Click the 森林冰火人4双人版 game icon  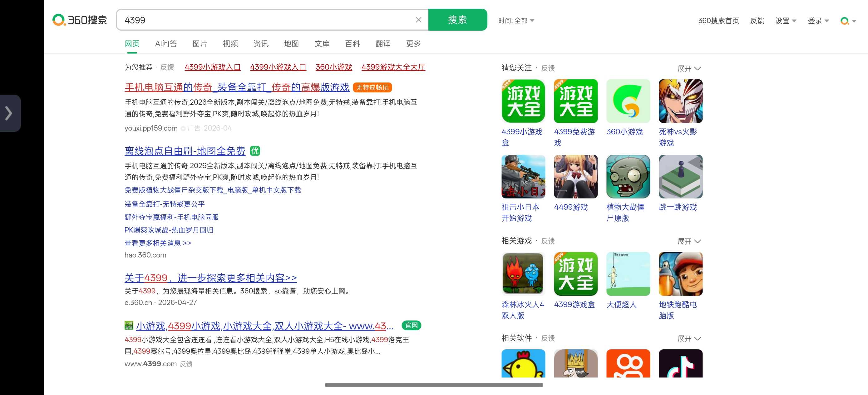[523, 273]
